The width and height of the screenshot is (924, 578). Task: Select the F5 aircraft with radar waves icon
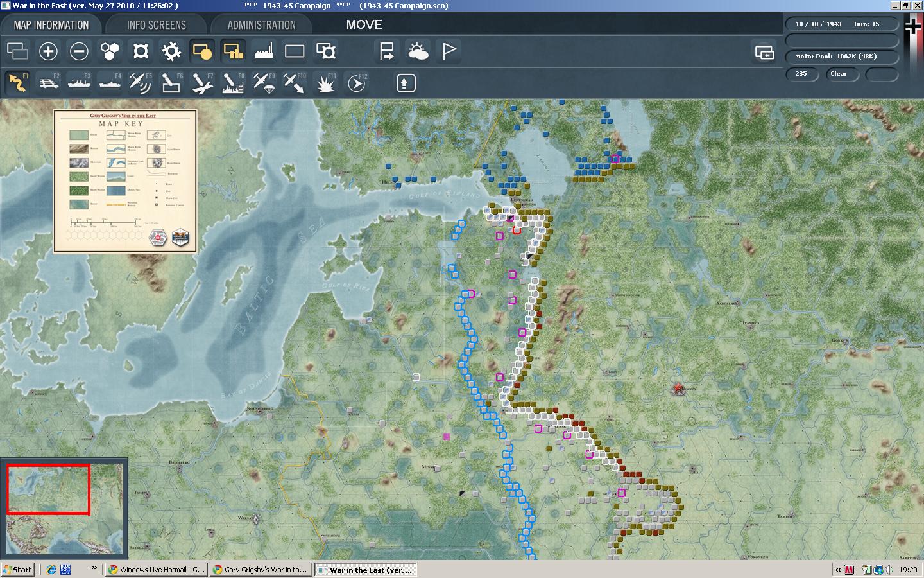[x=141, y=83]
